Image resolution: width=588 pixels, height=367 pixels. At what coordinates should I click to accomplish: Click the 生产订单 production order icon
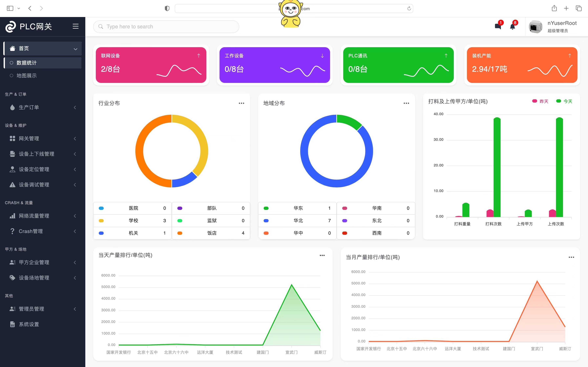pyautogui.click(x=11, y=107)
